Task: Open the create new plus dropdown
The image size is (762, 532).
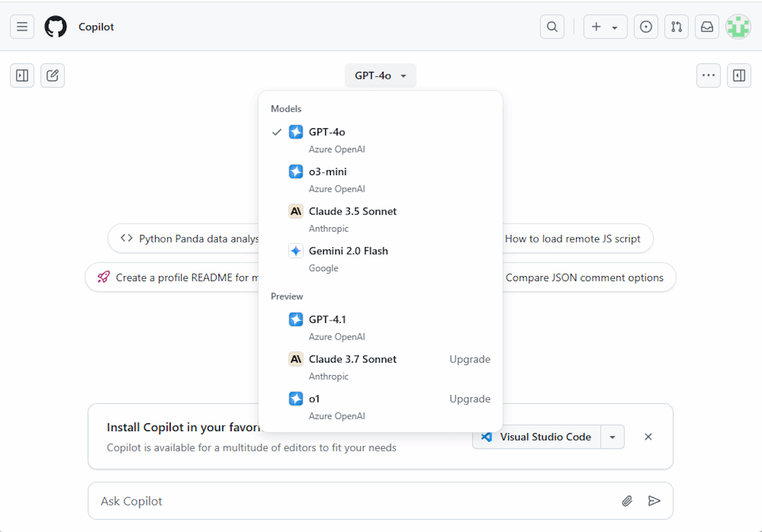Action: (x=605, y=27)
